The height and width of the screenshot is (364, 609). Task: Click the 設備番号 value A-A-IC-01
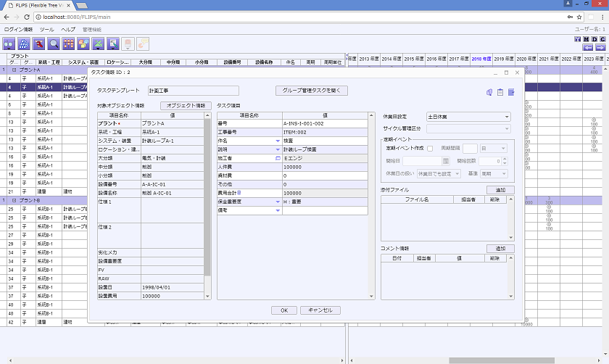point(173,184)
